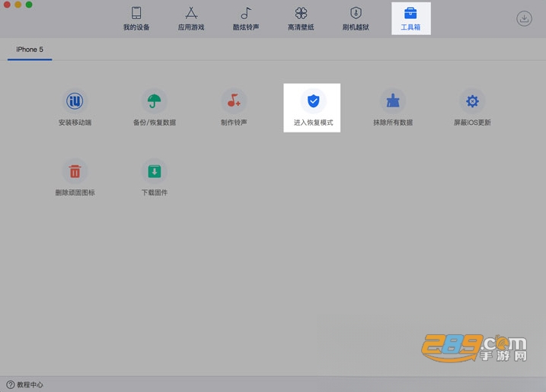
Task: Open 高清壁纸 wallpapers section
Action: [301, 18]
